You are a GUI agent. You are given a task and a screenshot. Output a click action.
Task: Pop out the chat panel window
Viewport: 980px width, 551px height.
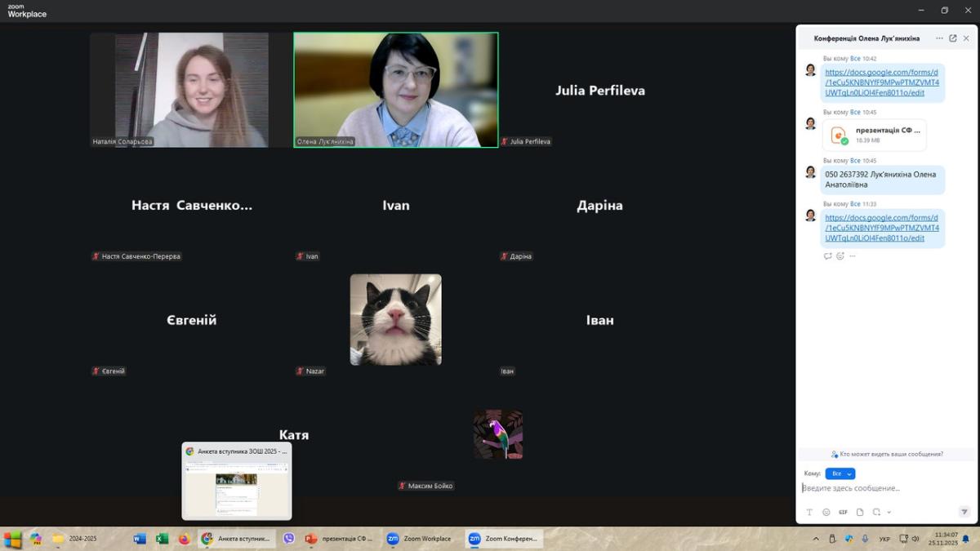(952, 38)
